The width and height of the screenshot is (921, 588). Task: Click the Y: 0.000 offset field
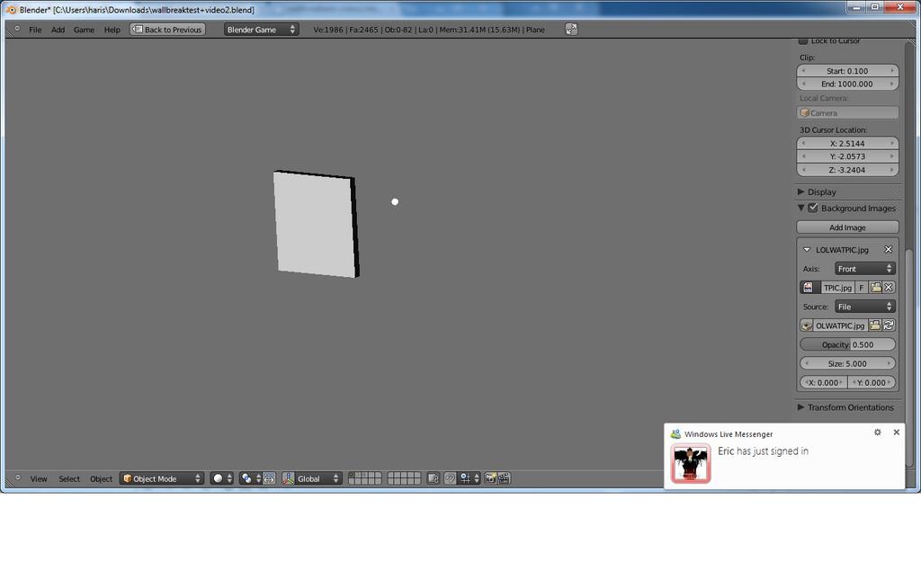[872, 382]
